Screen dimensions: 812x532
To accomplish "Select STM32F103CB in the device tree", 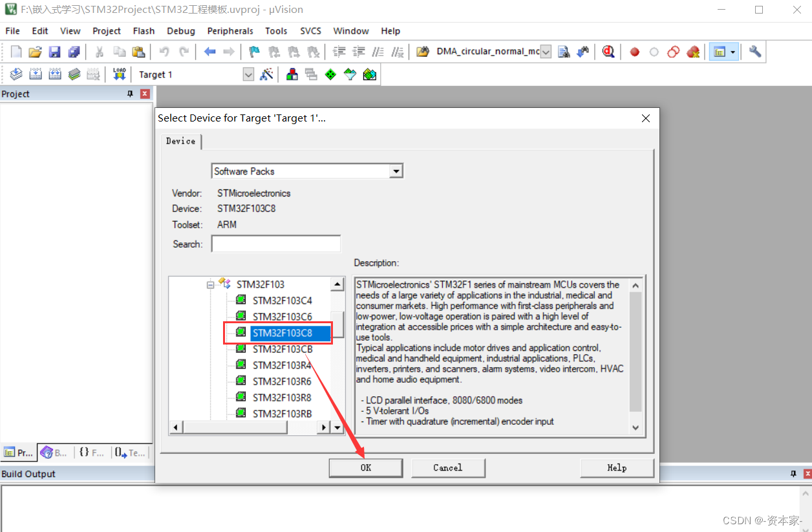I will (x=283, y=349).
